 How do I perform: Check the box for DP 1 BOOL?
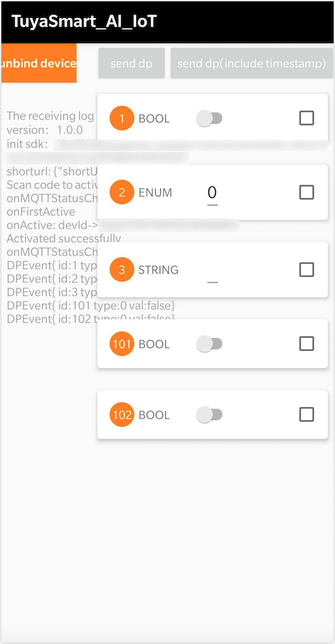click(x=307, y=118)
